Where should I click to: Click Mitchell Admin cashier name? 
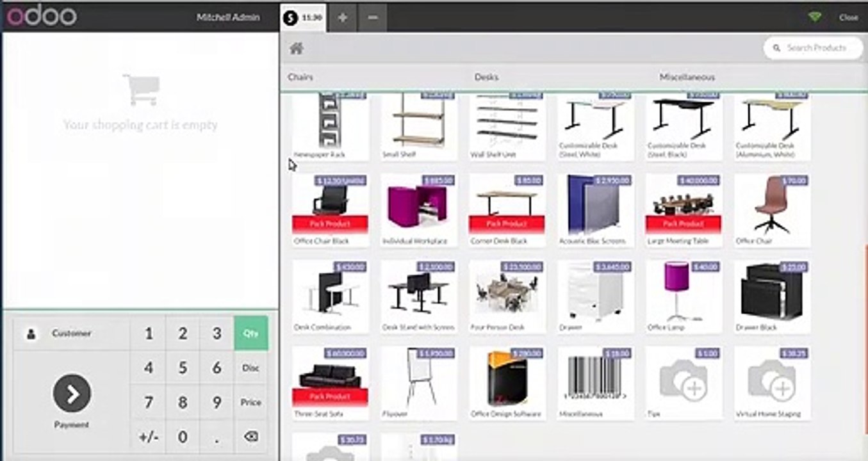coord(228,17)
